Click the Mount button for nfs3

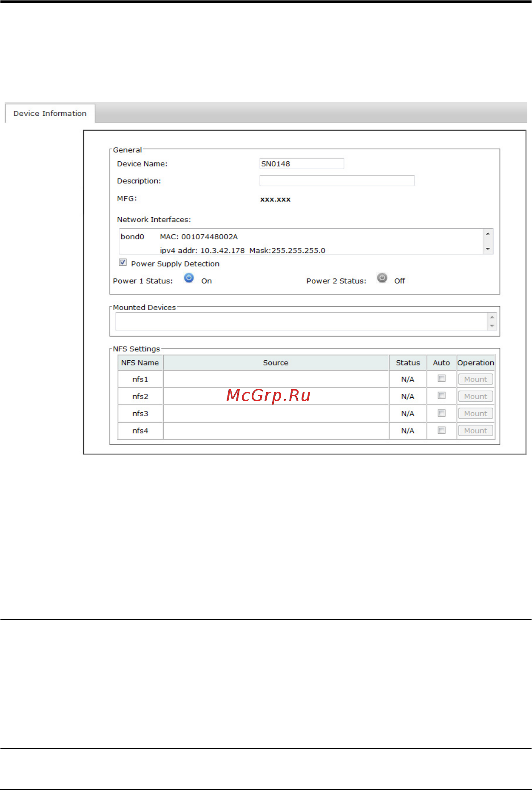click(475, 414)
